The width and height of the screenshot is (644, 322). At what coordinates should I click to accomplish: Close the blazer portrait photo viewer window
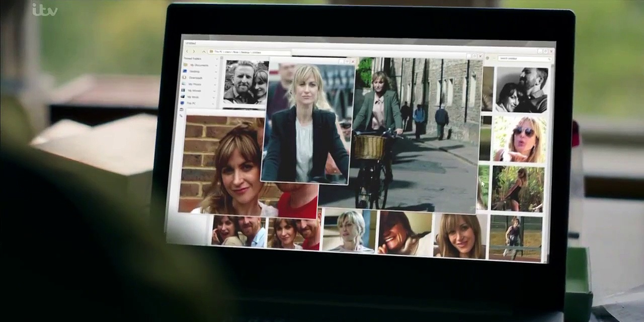(x=352, y=62)
